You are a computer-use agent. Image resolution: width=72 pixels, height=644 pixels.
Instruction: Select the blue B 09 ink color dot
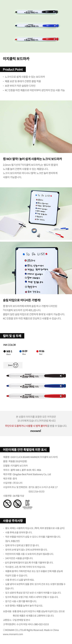pos(21,351)
